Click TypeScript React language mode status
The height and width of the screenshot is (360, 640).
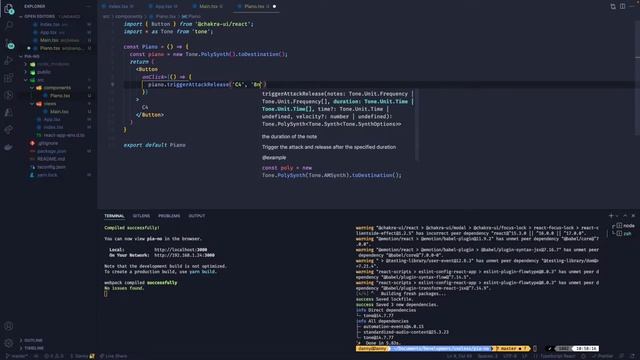click(557, 356)
